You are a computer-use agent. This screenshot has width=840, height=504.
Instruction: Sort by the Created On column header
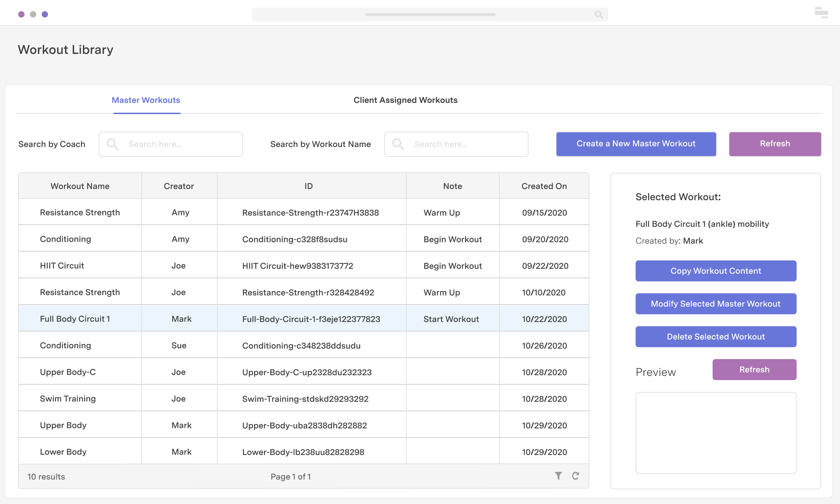click(x=544, y=186)
